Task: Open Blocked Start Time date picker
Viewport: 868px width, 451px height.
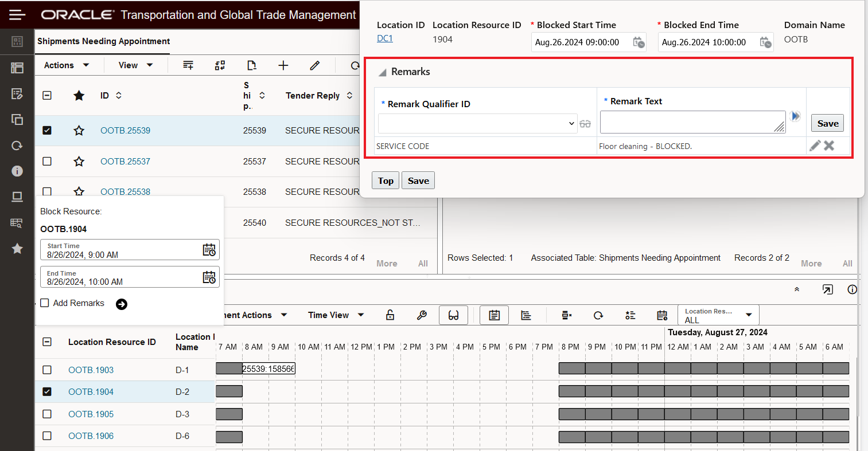Action: point(639,42)
